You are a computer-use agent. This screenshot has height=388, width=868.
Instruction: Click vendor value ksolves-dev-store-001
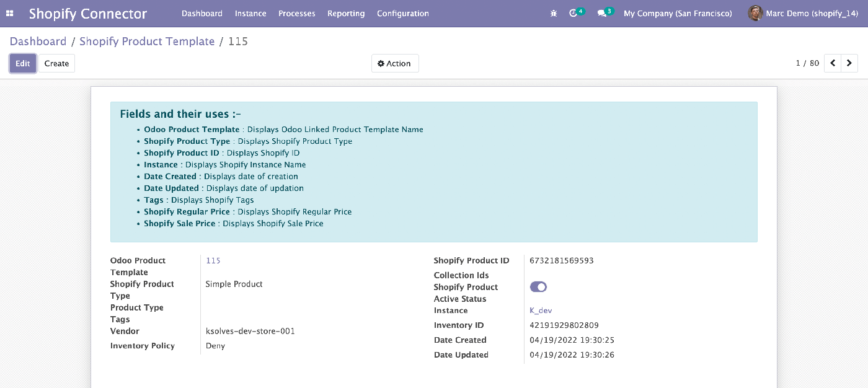coord(250,331)
